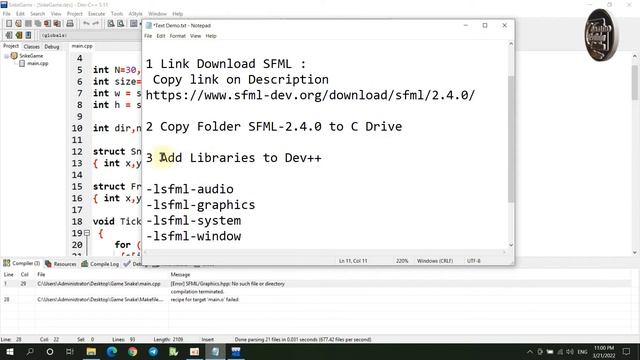Open Notepad View menu

(196, 36)
